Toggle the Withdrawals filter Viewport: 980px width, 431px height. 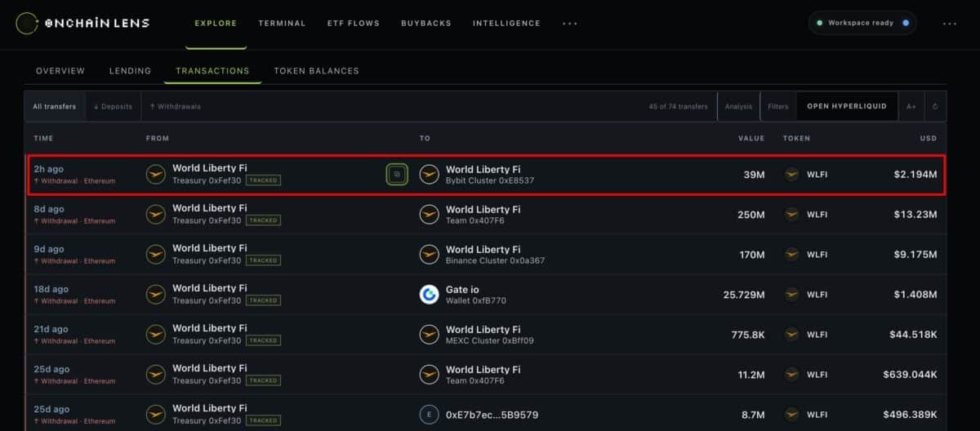pyautogui.click(x=175, y=106)
